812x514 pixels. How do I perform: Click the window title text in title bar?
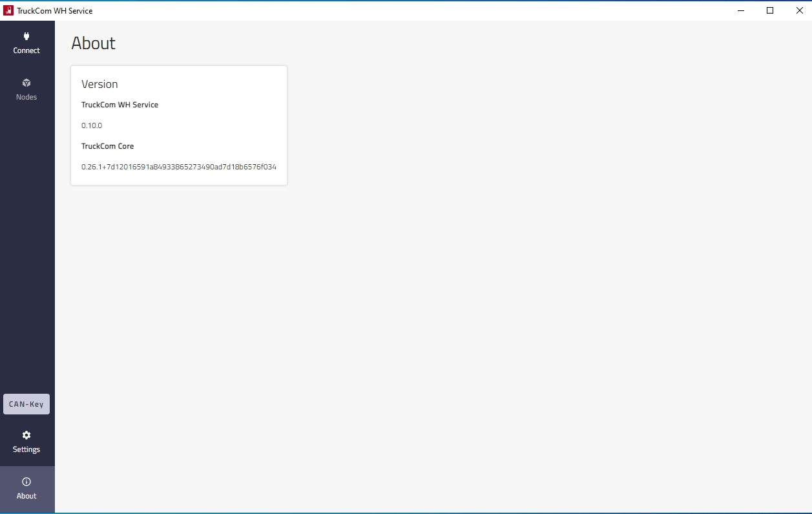(55, 10)
